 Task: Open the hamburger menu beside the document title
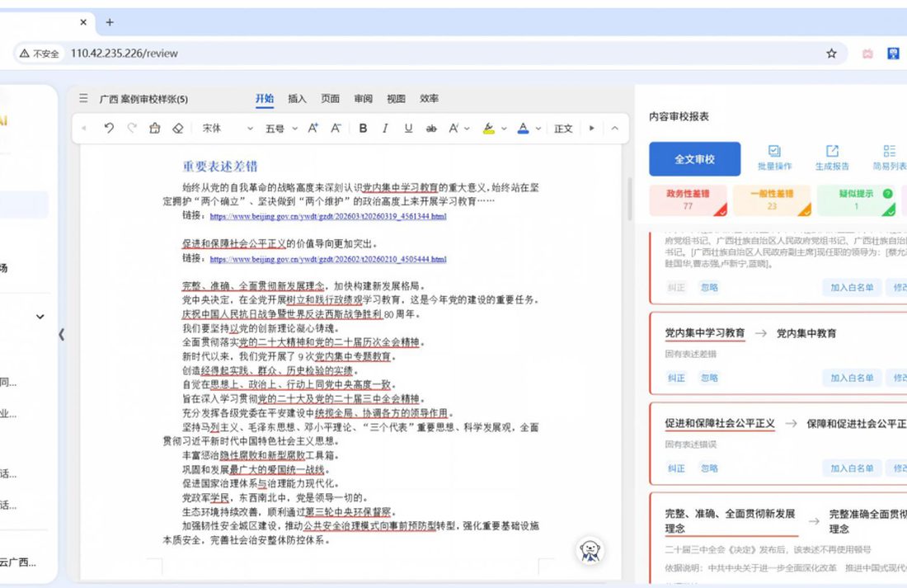point(83,98)
